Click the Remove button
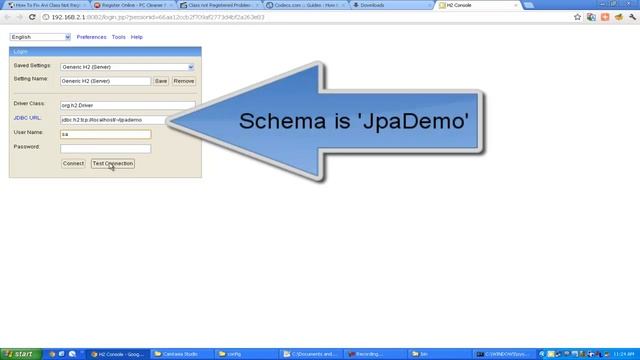 [184, 81]
